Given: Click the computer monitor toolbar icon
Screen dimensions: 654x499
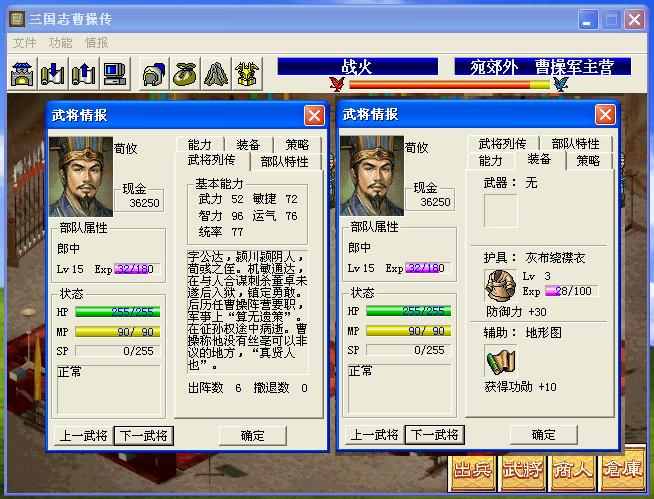Looking at the screenshot, I should (114, 74).
